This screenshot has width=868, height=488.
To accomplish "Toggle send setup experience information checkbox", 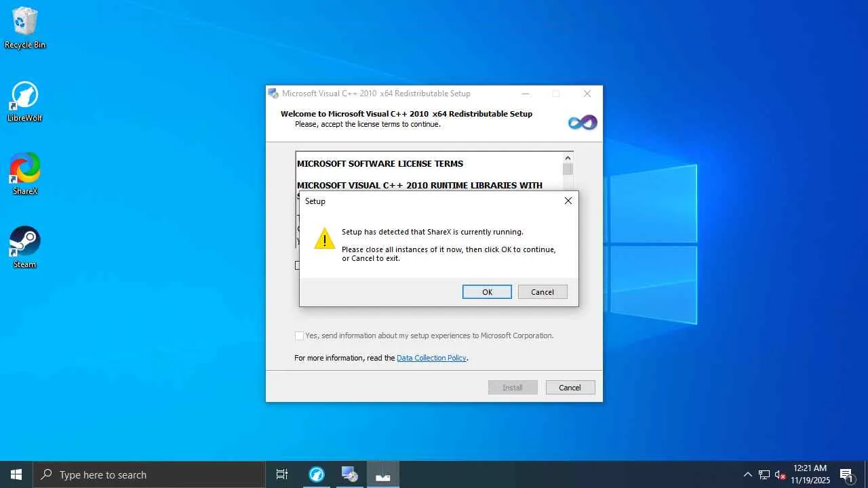I will [299, 335].
